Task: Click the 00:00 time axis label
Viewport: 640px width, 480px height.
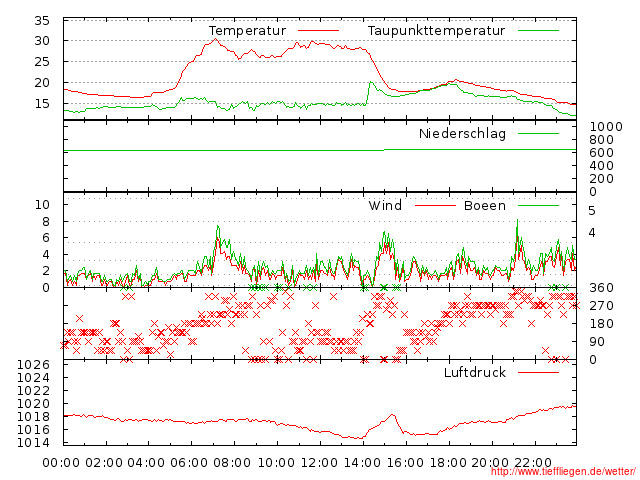Action: point(61,463)
